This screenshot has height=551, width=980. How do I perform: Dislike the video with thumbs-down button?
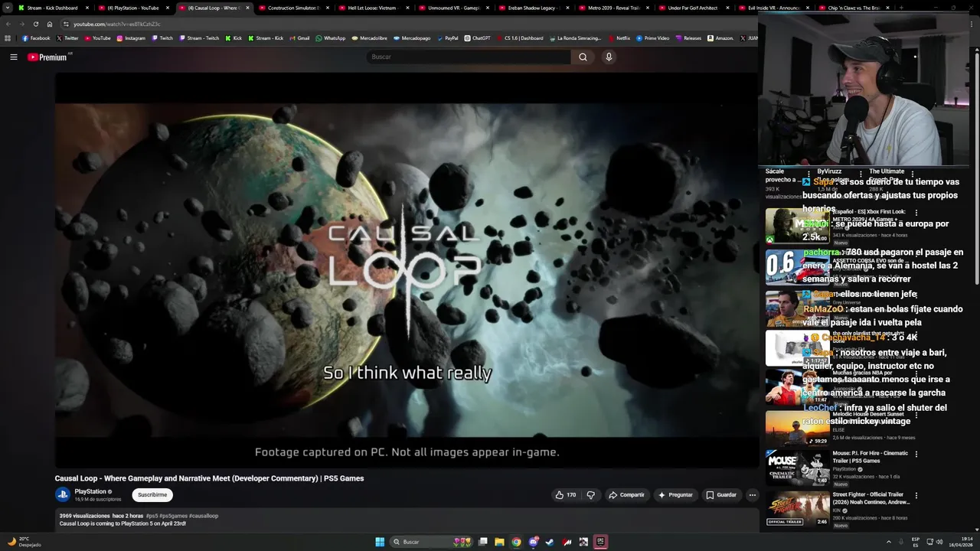[x=590, y=495]
